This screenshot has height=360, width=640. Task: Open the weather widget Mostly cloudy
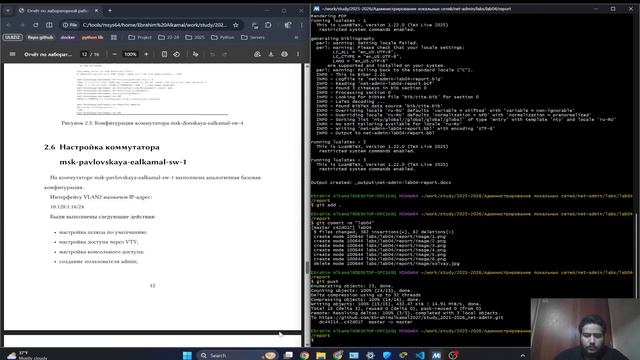click(x=27, y=355)
